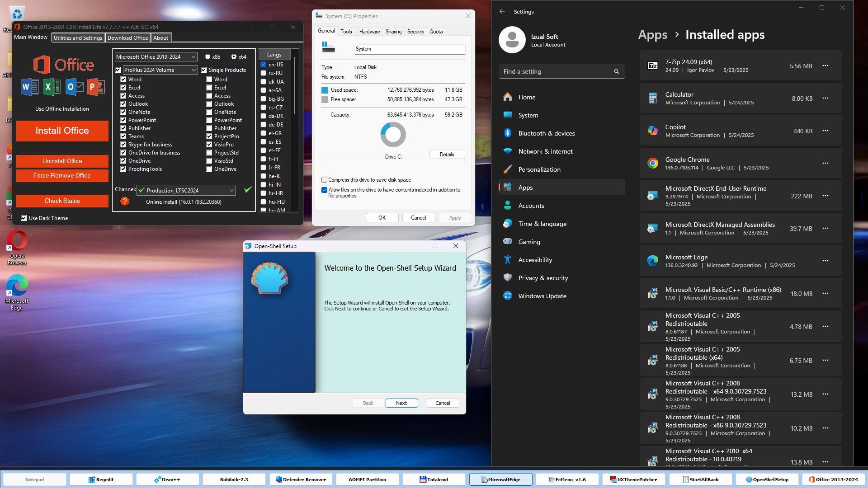The height and width of the screenshot is (488, 868).
Task: Open the Security tab in drive properties
Action: click(x=415, y=32)
